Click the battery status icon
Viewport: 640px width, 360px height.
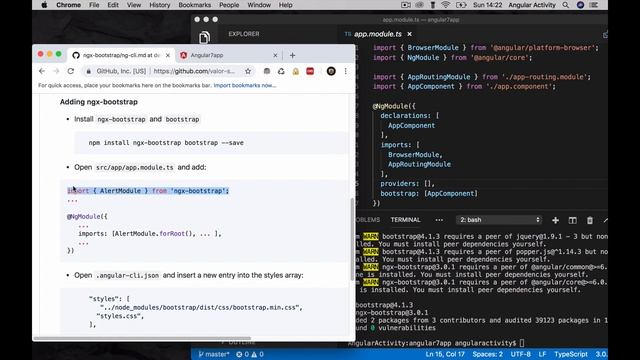[x=461, y=5]
